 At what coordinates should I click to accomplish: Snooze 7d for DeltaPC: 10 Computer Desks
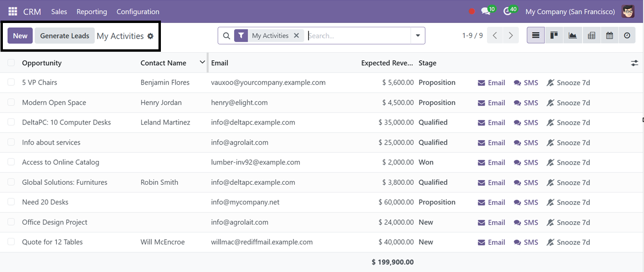tap(568, 123)
